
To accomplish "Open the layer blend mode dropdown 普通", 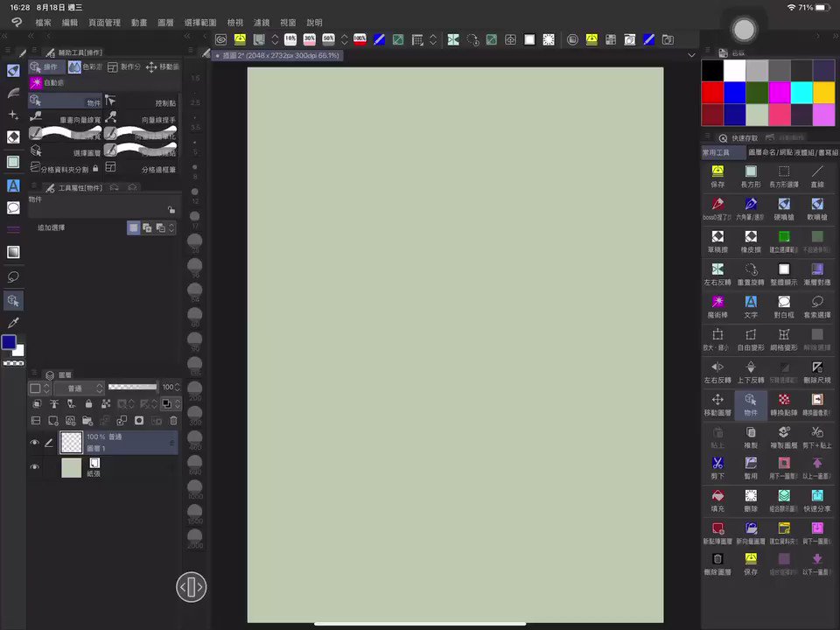I will (78, 388).
